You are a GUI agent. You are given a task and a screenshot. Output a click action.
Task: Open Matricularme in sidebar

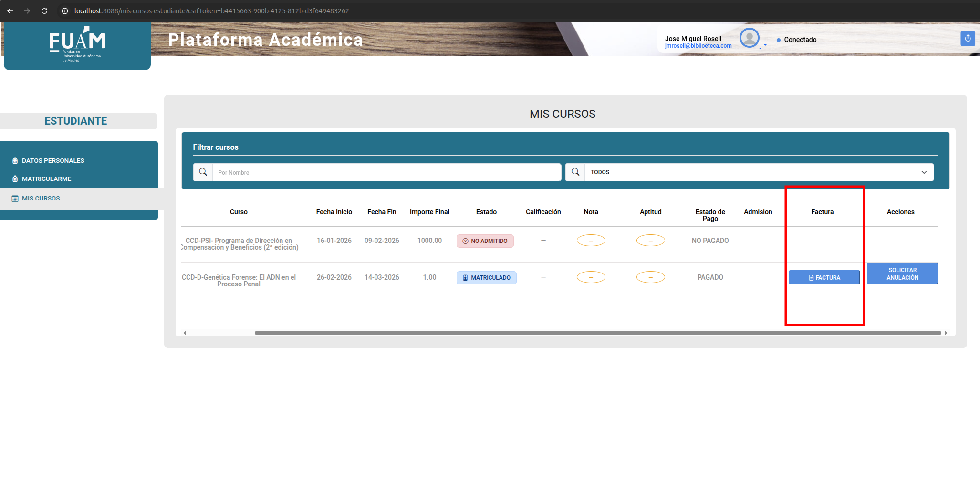[46, 179]
